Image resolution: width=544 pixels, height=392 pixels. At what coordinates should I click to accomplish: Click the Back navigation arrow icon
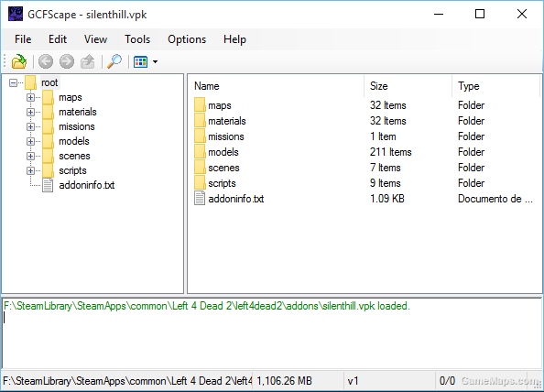click(x=46, y=61)
